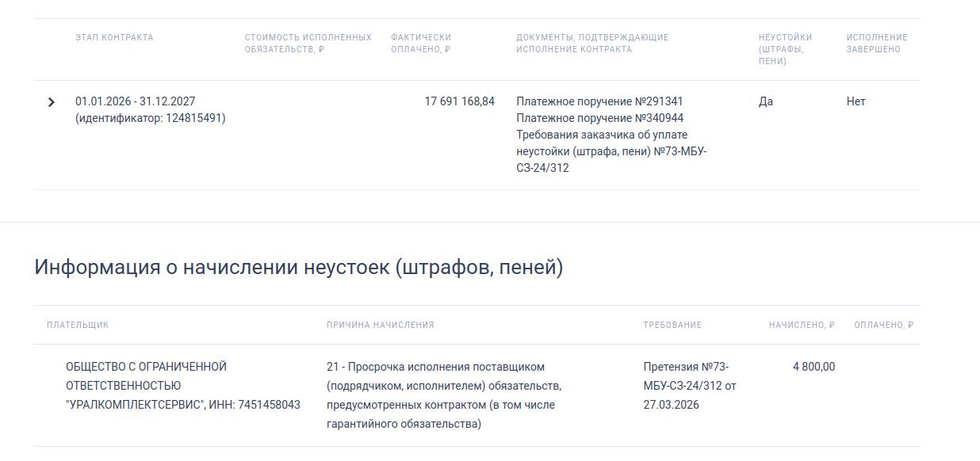Click the accrued penalty amount 4 800,00
Screen dimensions: 980x461
pos(813,367)
